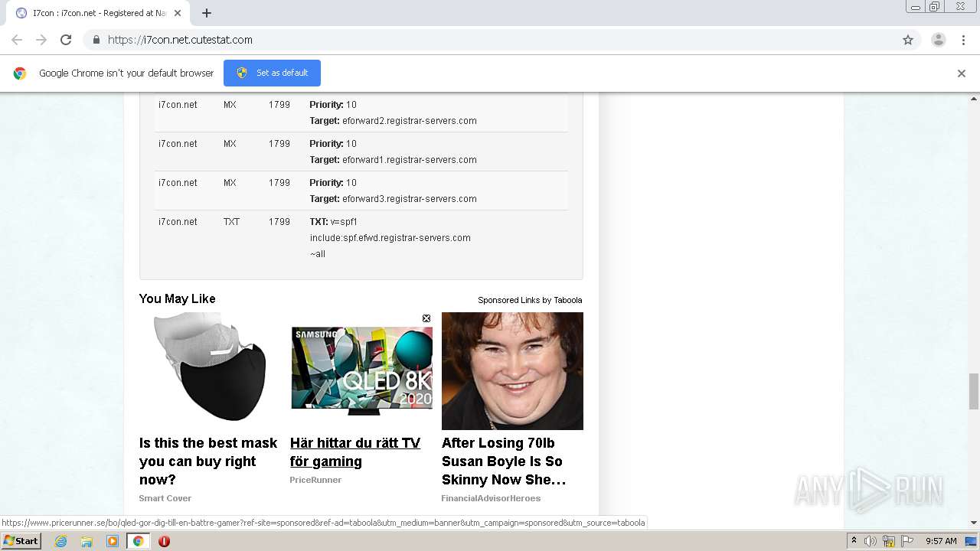Open the Chrome profile avatar
The width and height of the screenshot is (980, 551).
(x=939, y=40)
